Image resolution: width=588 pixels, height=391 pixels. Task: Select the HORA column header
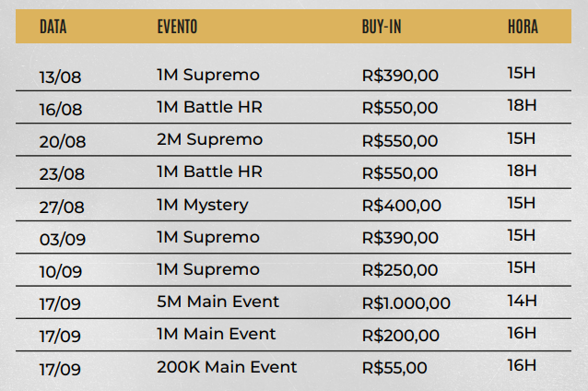point(523,28)
